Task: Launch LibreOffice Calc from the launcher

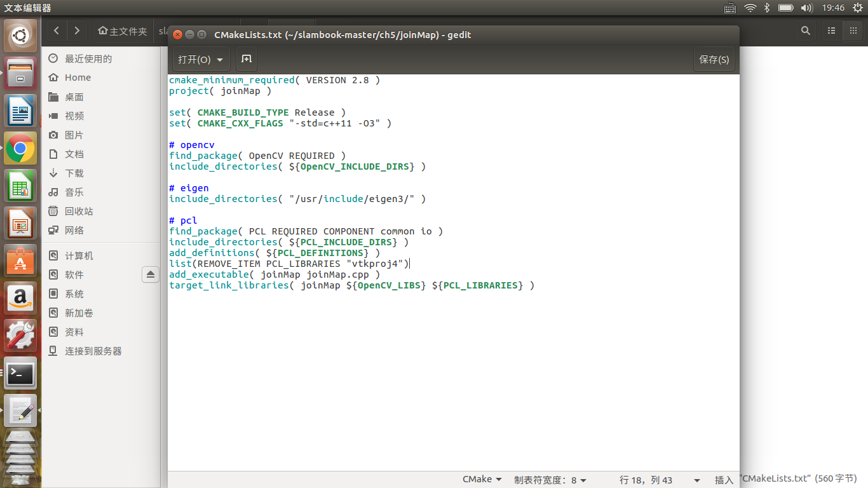Action: tap(20, 186)
